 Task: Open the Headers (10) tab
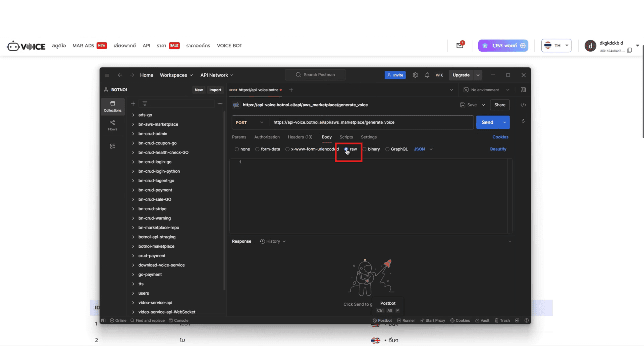pyautogui.click(x=300, y=137)
